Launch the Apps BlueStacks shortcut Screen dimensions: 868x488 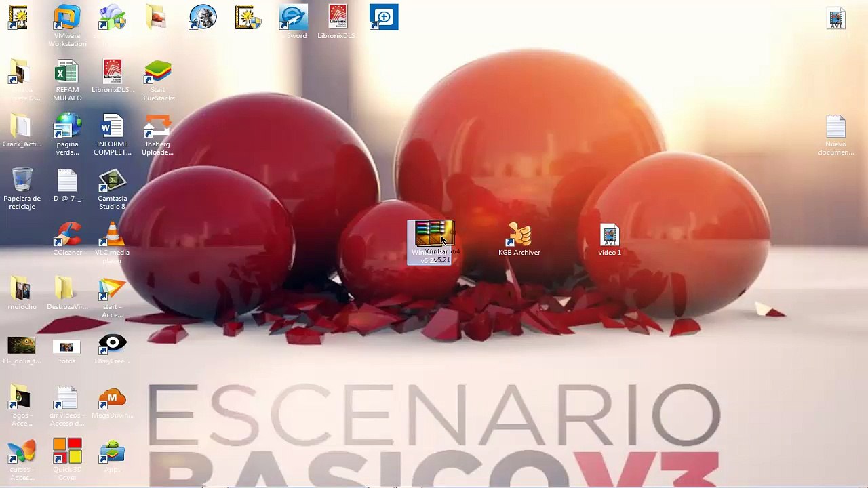(x=113, y=456)
